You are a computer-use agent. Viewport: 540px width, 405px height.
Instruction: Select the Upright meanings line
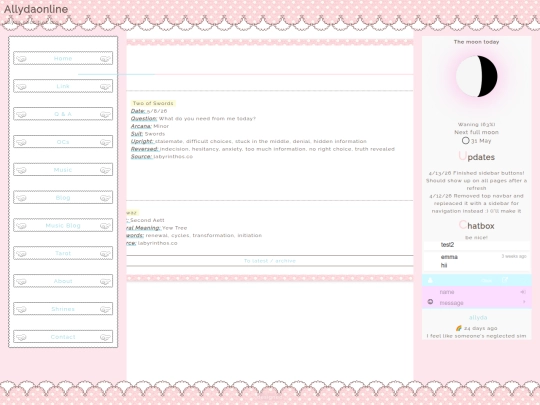[x=249, y=142]
